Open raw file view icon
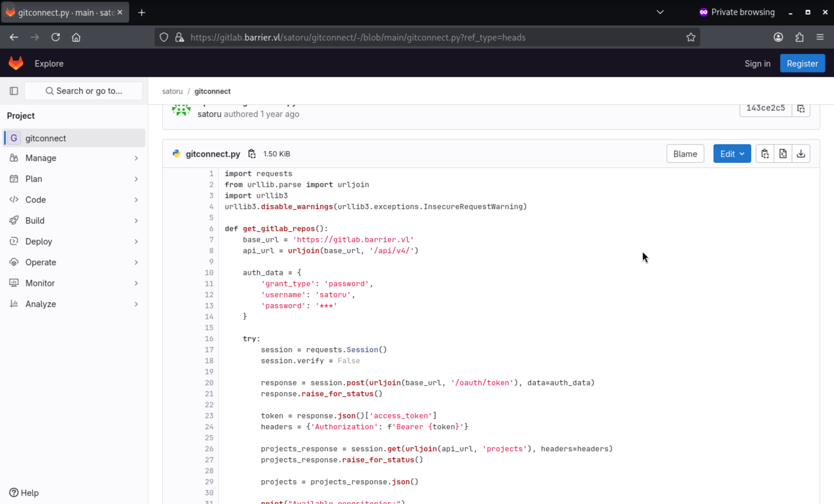Viewport: 834px width, 504px height. 782,154
